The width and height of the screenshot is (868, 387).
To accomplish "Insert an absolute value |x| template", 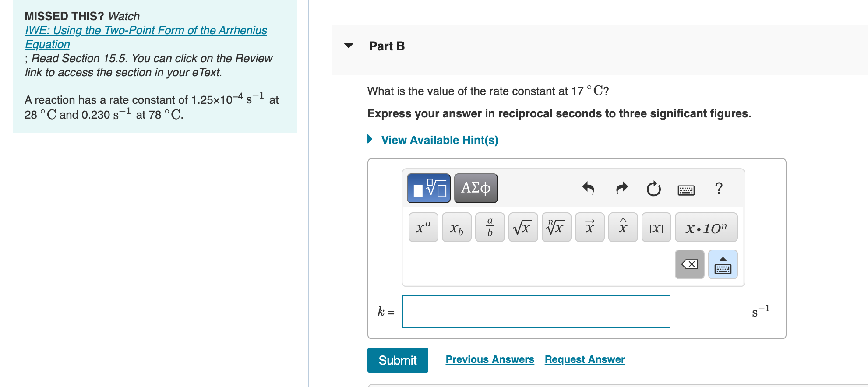I will click(656, 227).
